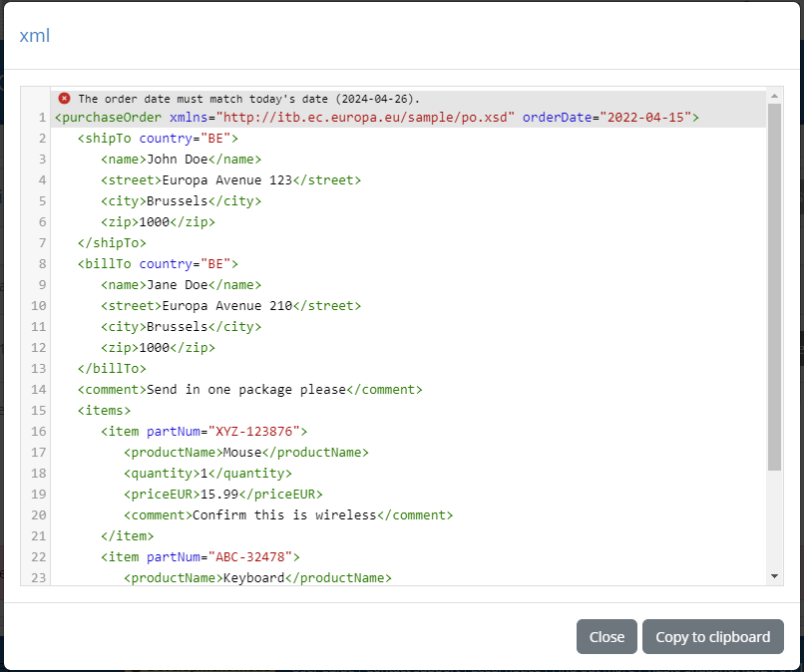Click the vertical scrollbar thumb
This screenshot has width=804, height=672.
pos(774,287)
